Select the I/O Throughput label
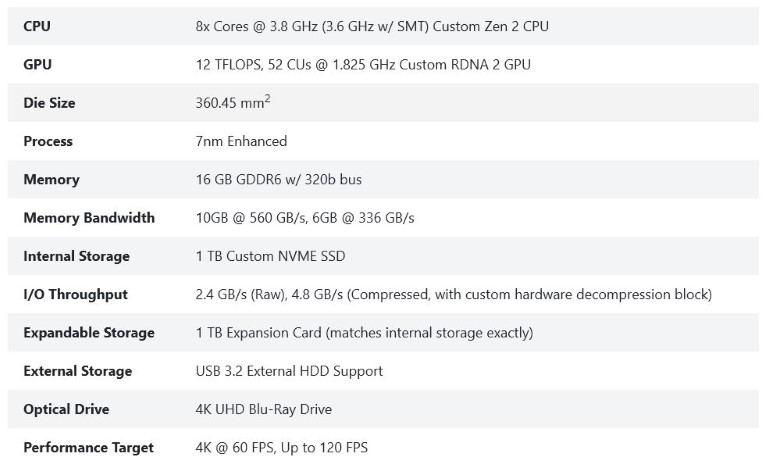This screenshot has height=472, width=770. coord(76,294)
